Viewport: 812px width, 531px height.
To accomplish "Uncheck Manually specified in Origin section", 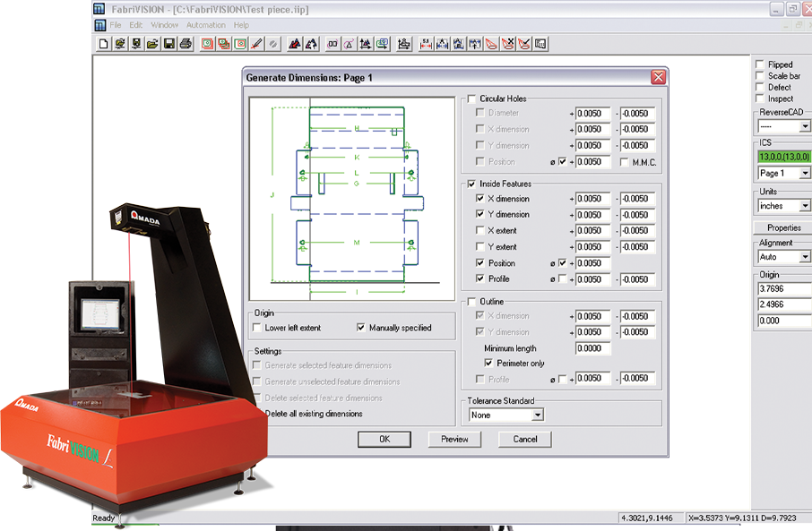I will pos(360,327).
